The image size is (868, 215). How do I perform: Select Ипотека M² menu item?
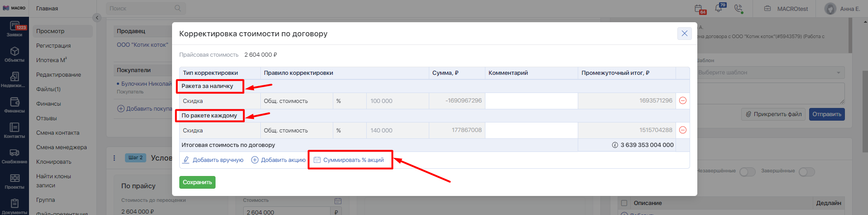(x=52, y=60)
